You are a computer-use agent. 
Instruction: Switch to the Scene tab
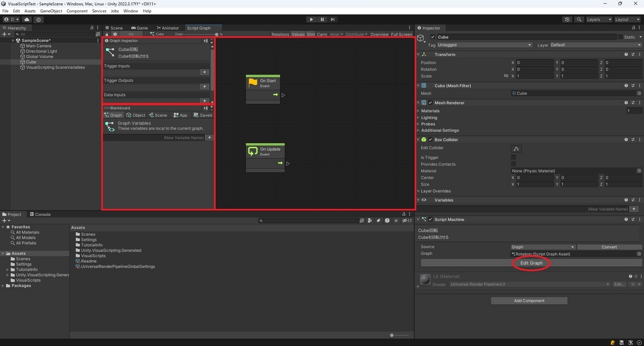[x=114, y=28]
